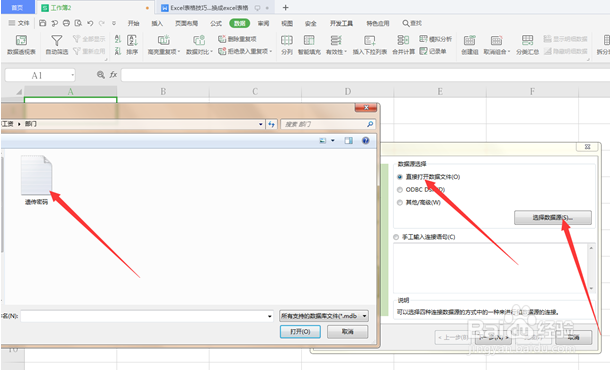Viewport: 610px width, 370px height.
Task: Expand the Name Box dropdown arrow
Action: tap(72, 75)
